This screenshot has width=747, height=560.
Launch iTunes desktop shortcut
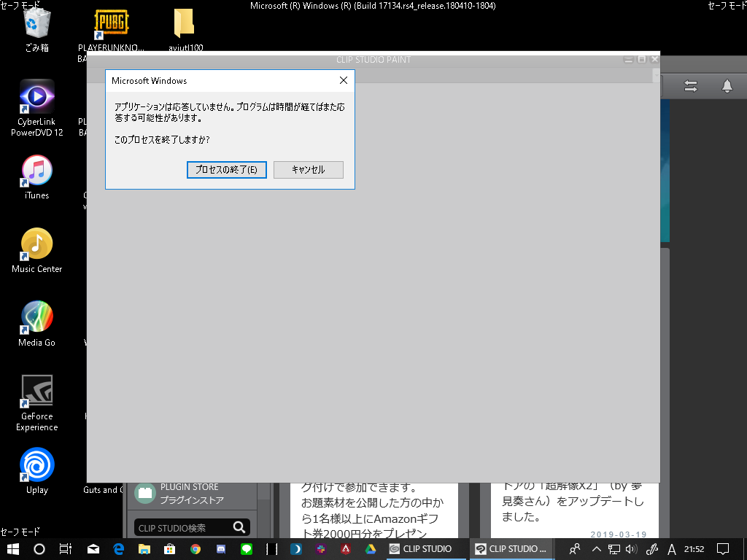[36, 176]
